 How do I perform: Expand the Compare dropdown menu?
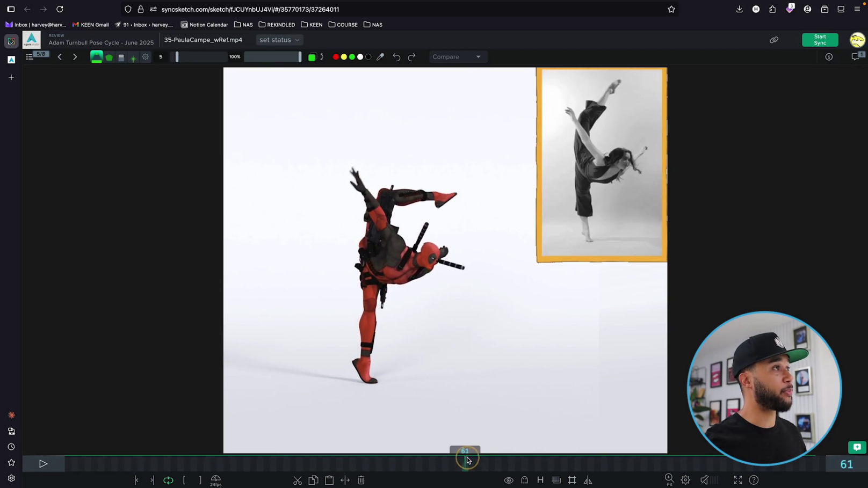457,57
